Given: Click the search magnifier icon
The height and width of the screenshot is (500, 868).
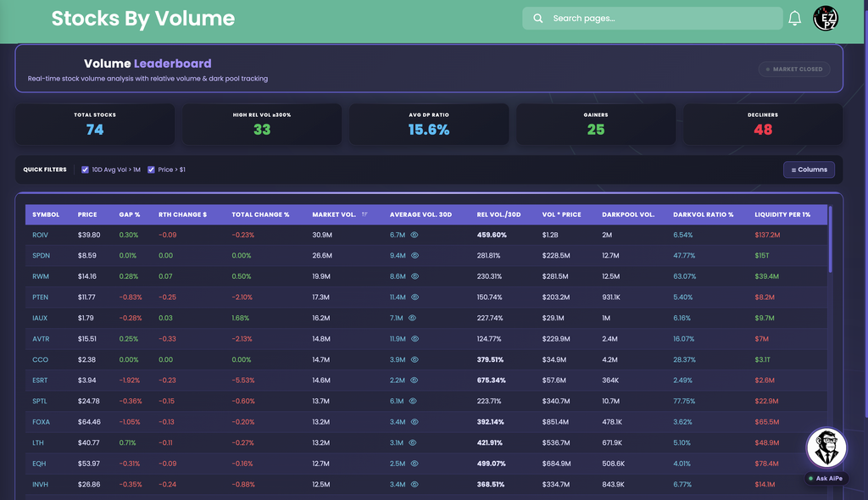Looking at the screenshot, I should 538,19.
